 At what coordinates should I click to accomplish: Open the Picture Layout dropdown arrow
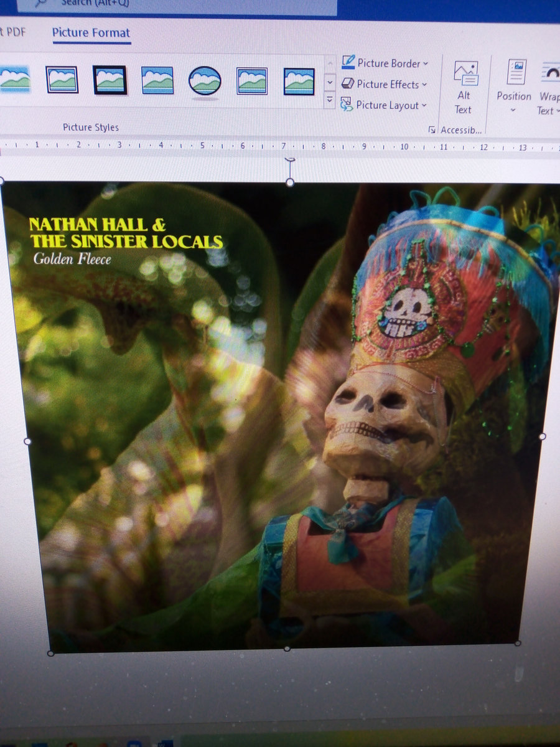(x=424, y=105)
